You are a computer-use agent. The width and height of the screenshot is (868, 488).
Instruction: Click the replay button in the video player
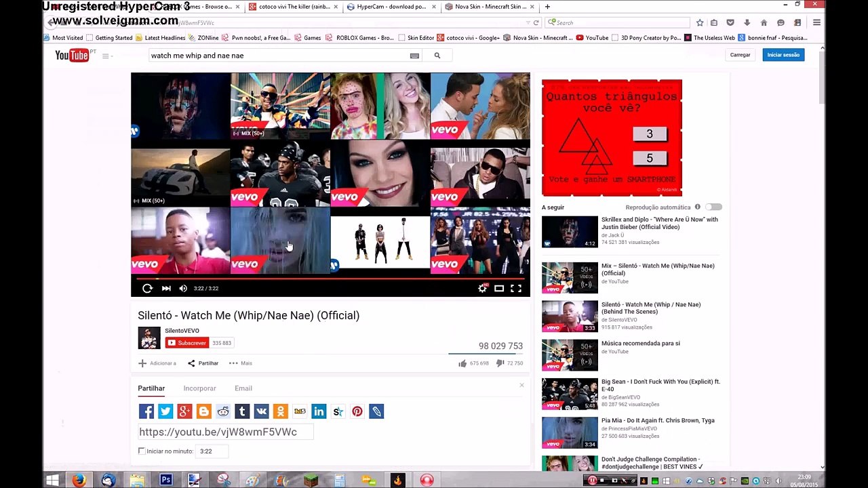click(x=147, y=288)
